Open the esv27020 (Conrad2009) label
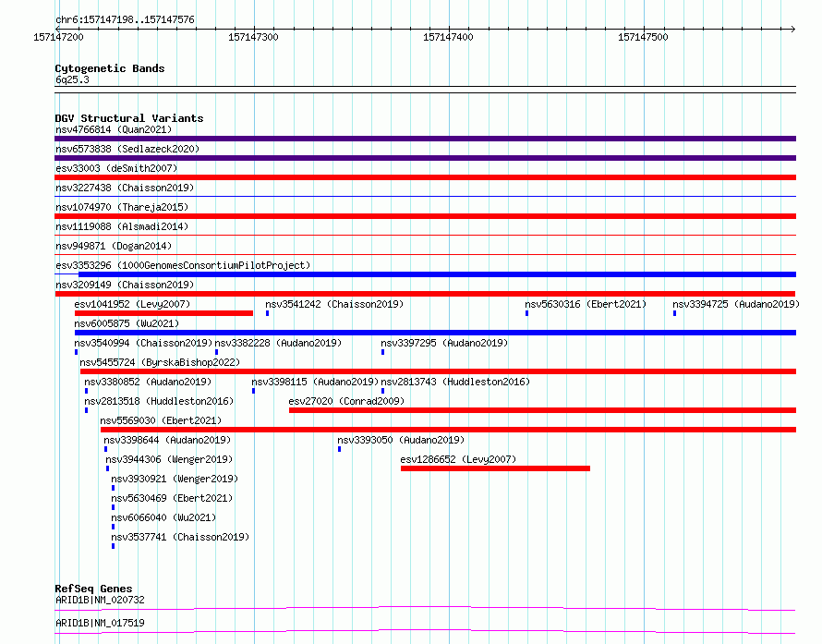Viewport: 822px width, 644px height. coord(346,401)
